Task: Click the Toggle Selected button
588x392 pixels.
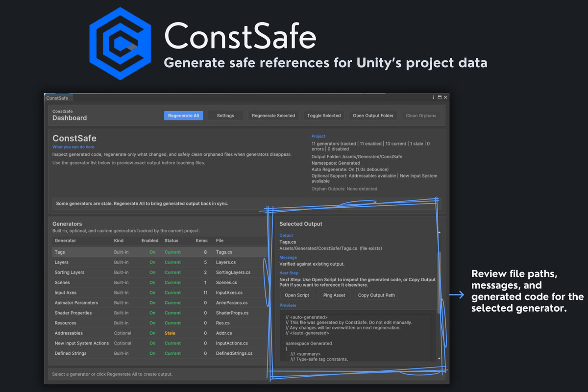Action: click(324, 116)
